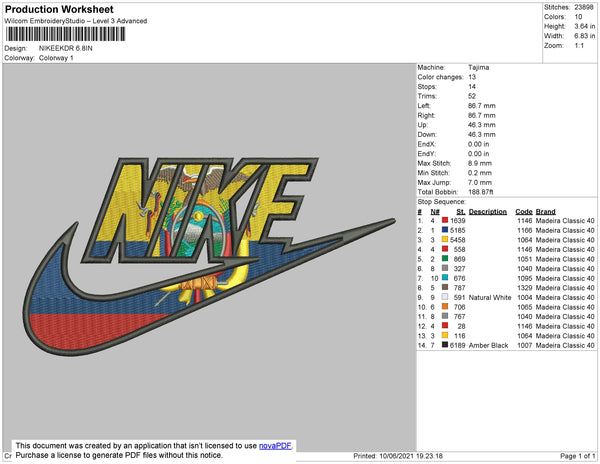Click the 'Natural White' description
Viewport: 600px width, 464px height.
point(490,297)
